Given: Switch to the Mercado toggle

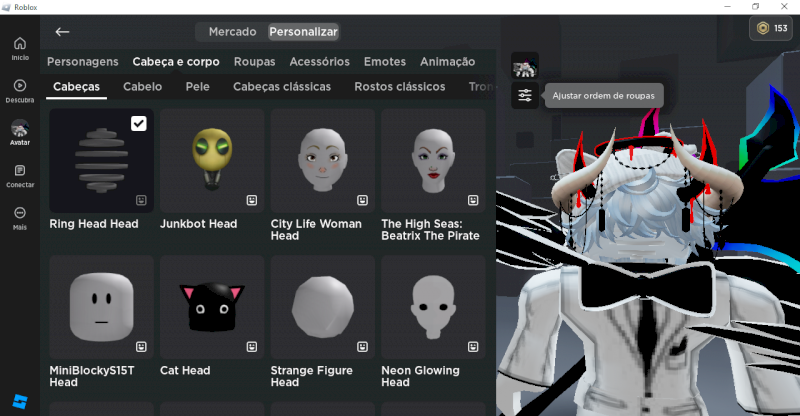Looking at the screenshot, I should [233, 32].
